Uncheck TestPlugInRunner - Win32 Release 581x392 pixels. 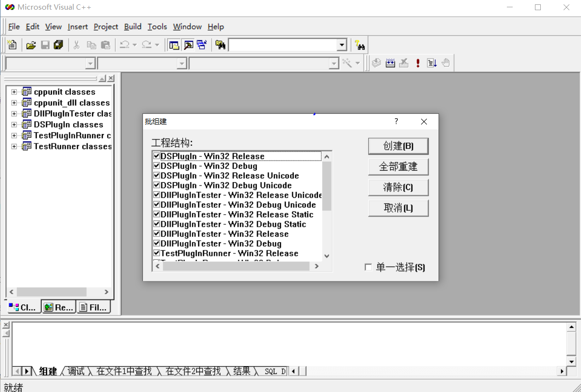click(157, 253)
